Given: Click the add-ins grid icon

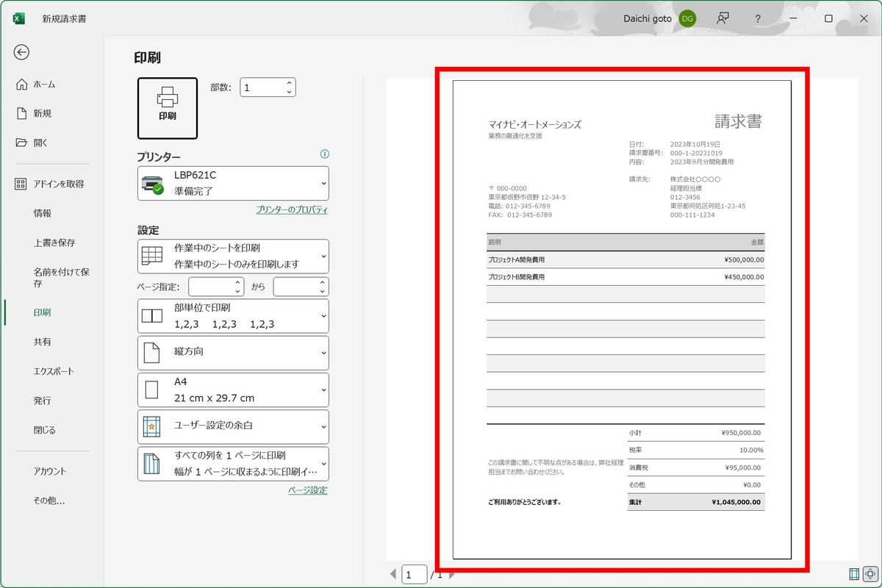Looking at the screenshot, I should pyautogui.click(x=21, y=184).
